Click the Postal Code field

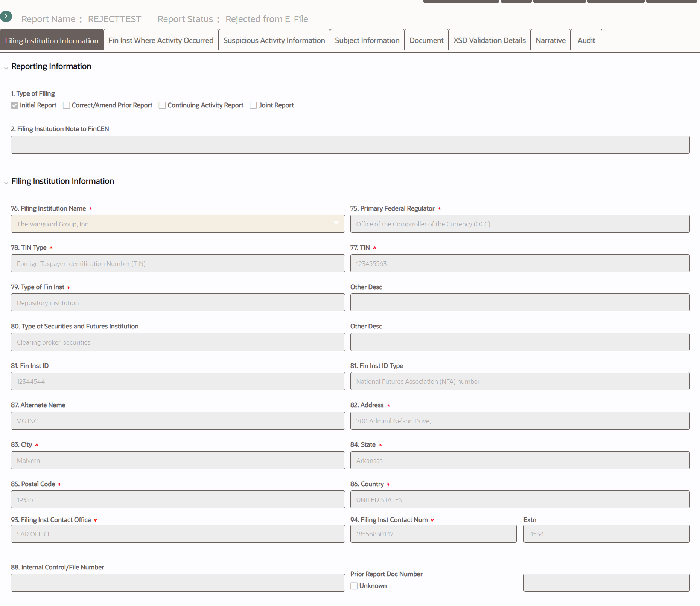[x=178, y=499]
